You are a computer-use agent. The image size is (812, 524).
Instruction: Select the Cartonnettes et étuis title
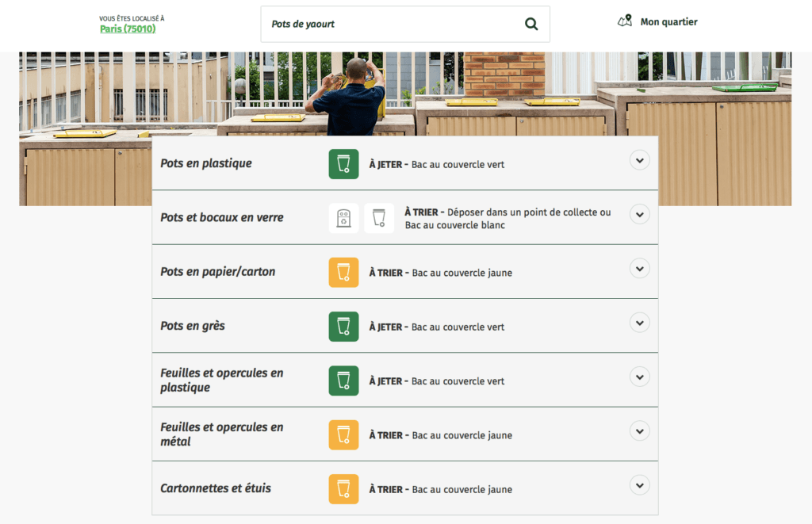pos(216,488)
